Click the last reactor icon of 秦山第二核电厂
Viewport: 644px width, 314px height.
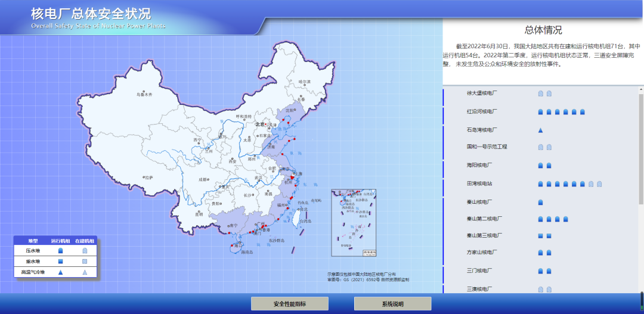pos(565,219)
